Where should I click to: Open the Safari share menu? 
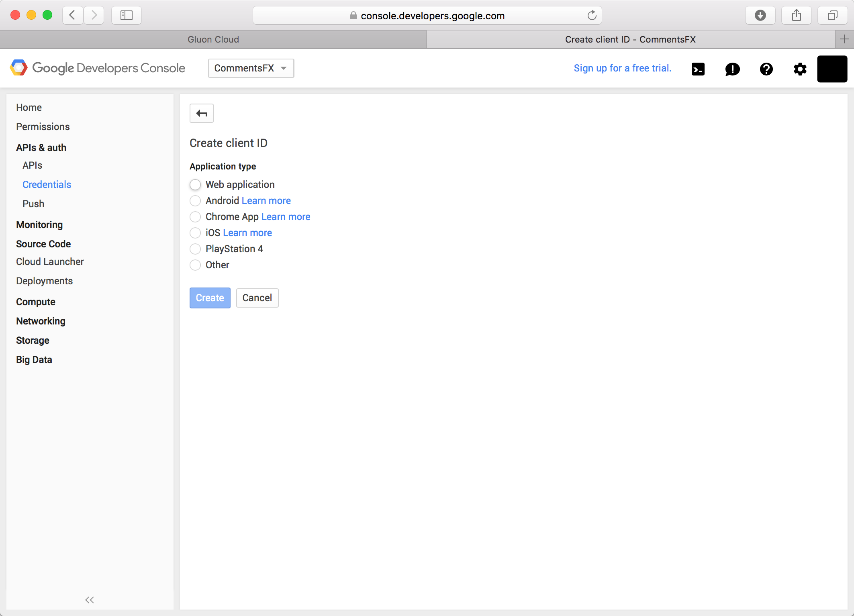pyautogui.click(x=796, y=15)
